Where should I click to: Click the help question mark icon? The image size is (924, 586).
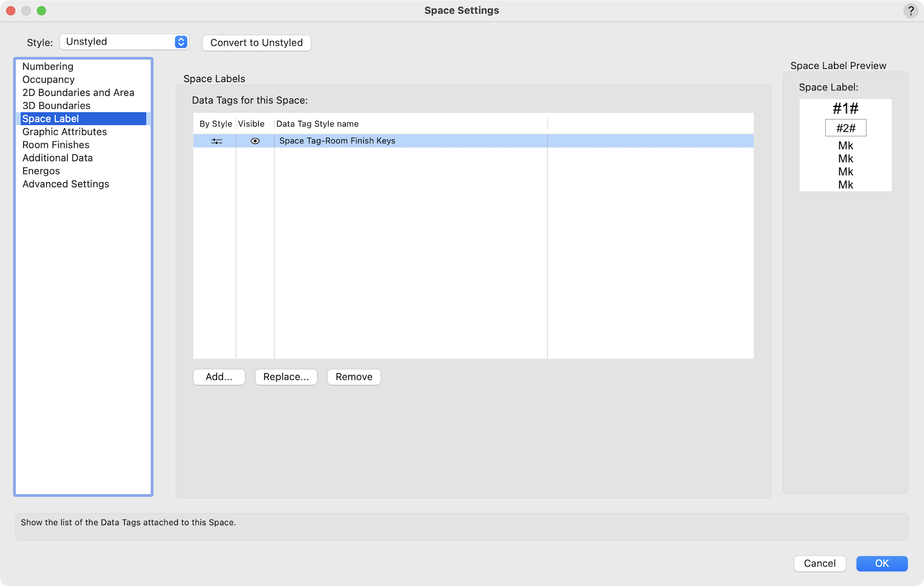910,10
